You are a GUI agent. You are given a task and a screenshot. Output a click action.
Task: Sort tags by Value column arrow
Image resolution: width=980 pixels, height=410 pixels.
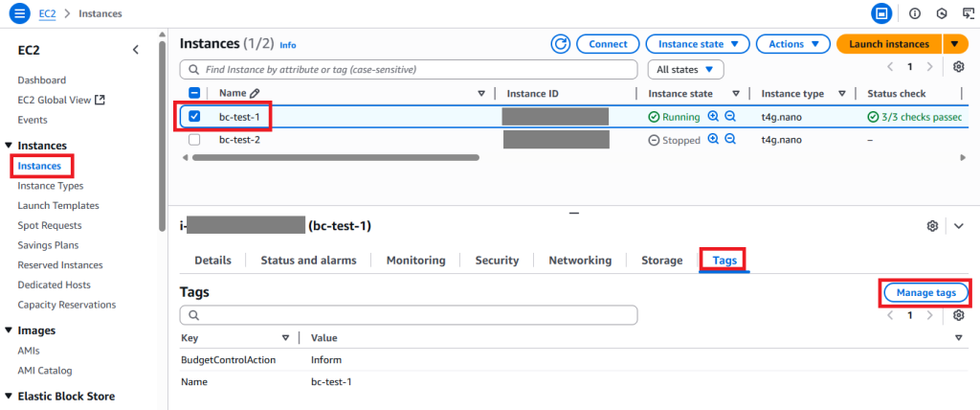pos(959,338)
